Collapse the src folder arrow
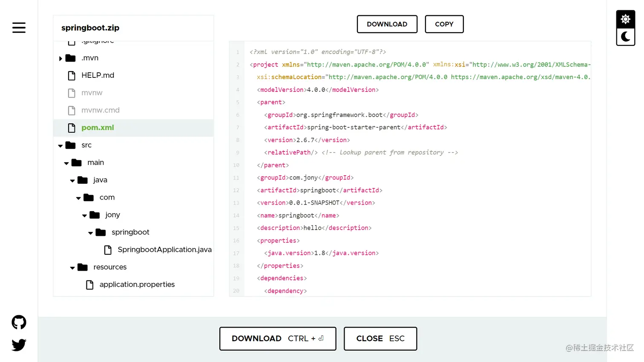This screenshot has height=362, width=644. (60, 146)
